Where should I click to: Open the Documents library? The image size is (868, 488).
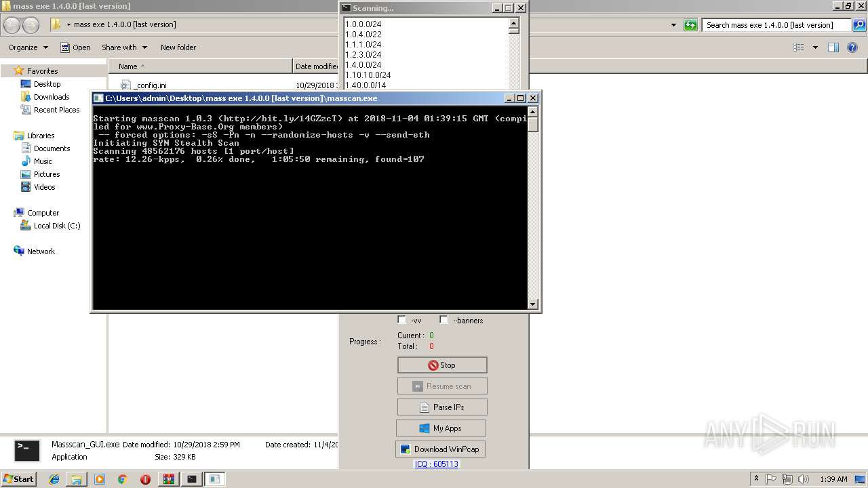pyautogui.click(x=52, y=148)
